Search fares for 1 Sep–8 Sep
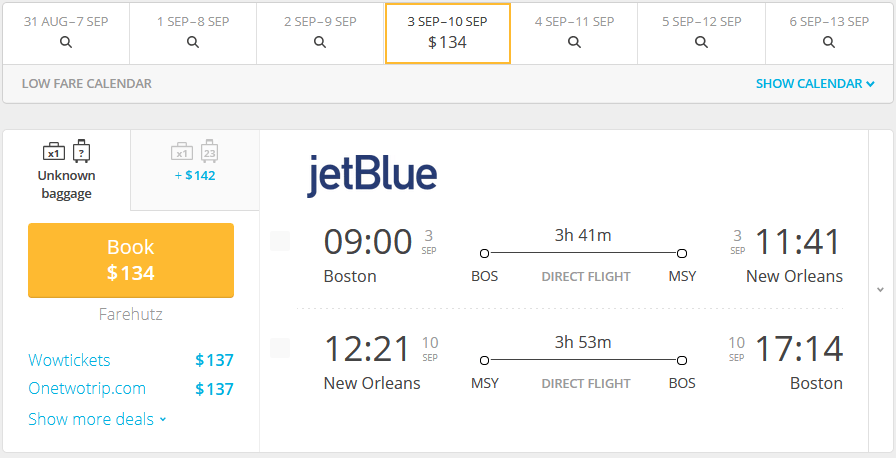 coord(193,42)
